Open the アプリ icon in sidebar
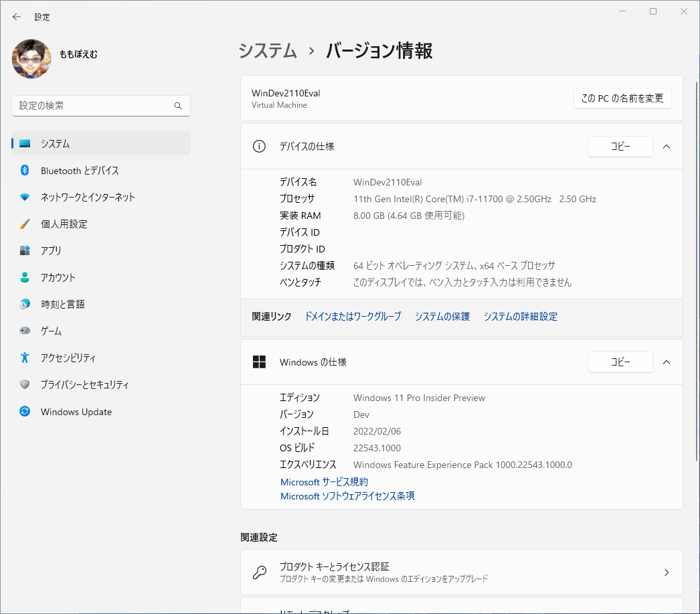The image size is (700, 614). point(25,250)
